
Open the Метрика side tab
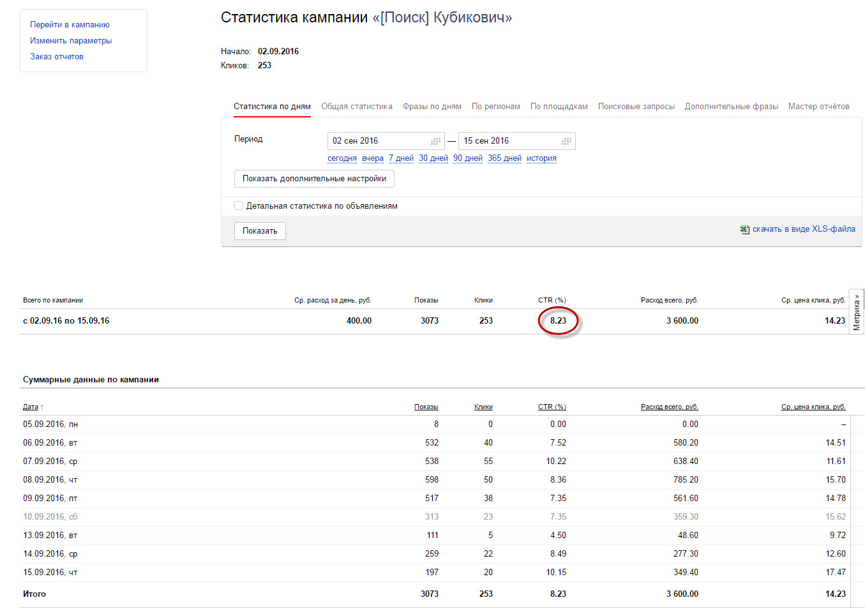[857, 312]
